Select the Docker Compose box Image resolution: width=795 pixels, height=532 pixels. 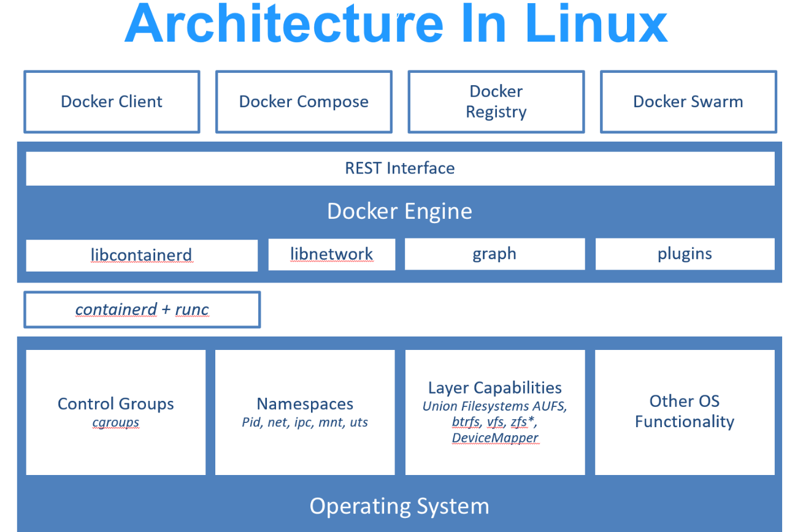tap(304, 102)
